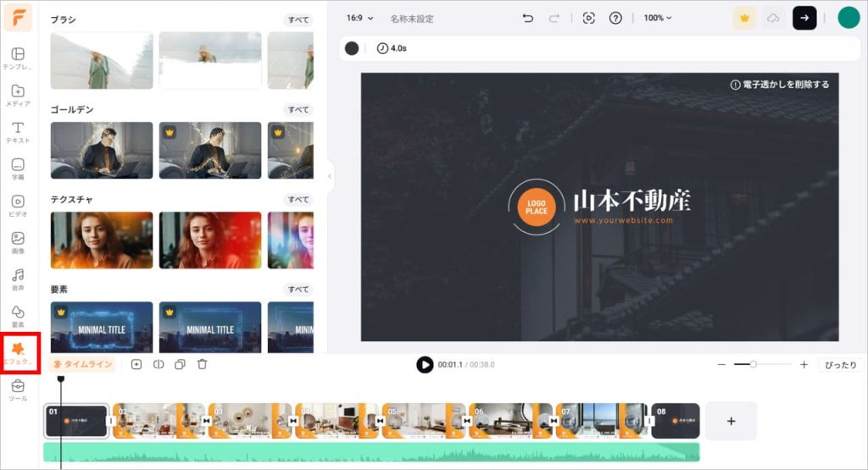
Task: Open the ツール (Tools) sidebar panel
Action: tap(18, 390)
